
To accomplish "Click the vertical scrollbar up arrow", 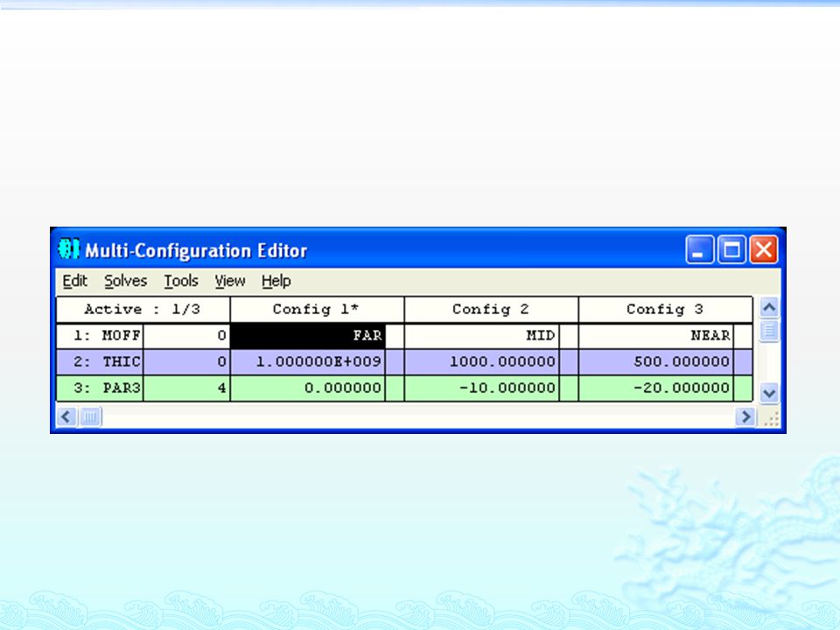I will [769, 307].
